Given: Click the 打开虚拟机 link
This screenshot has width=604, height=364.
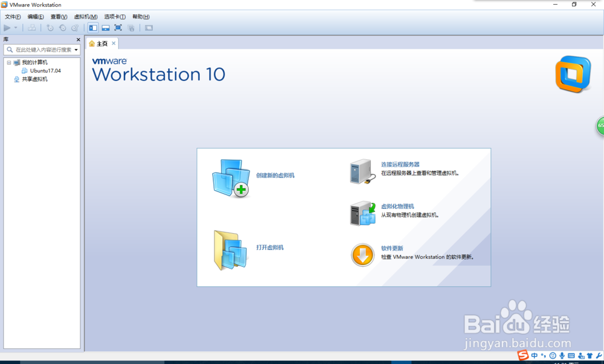Looking at the screenshot, I should (x=269, y=247).
